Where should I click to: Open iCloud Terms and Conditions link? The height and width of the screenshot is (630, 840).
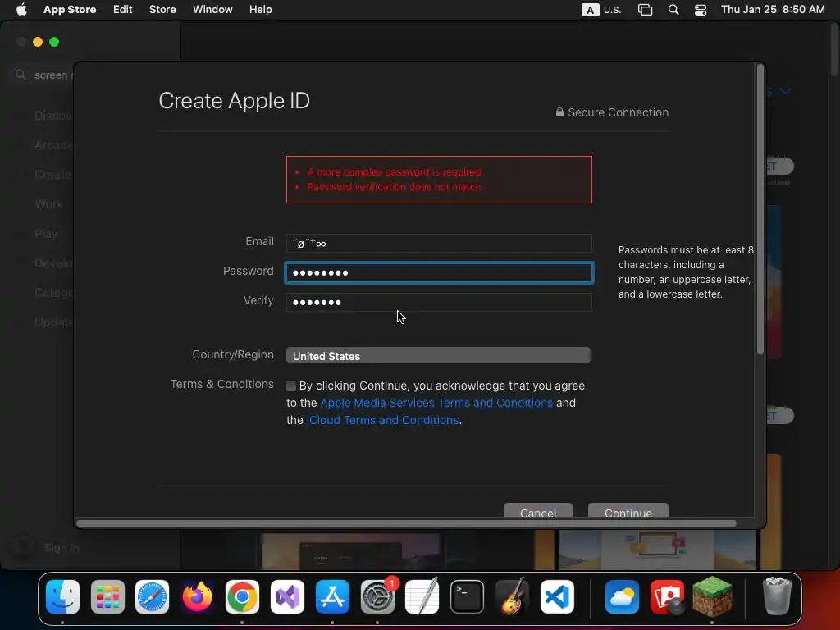382,420
